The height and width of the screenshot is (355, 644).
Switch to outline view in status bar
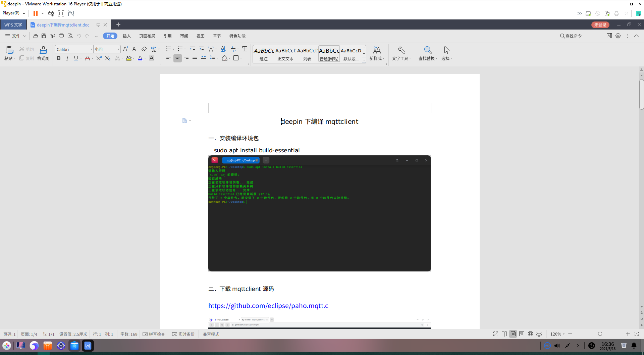tap(522, 334)
